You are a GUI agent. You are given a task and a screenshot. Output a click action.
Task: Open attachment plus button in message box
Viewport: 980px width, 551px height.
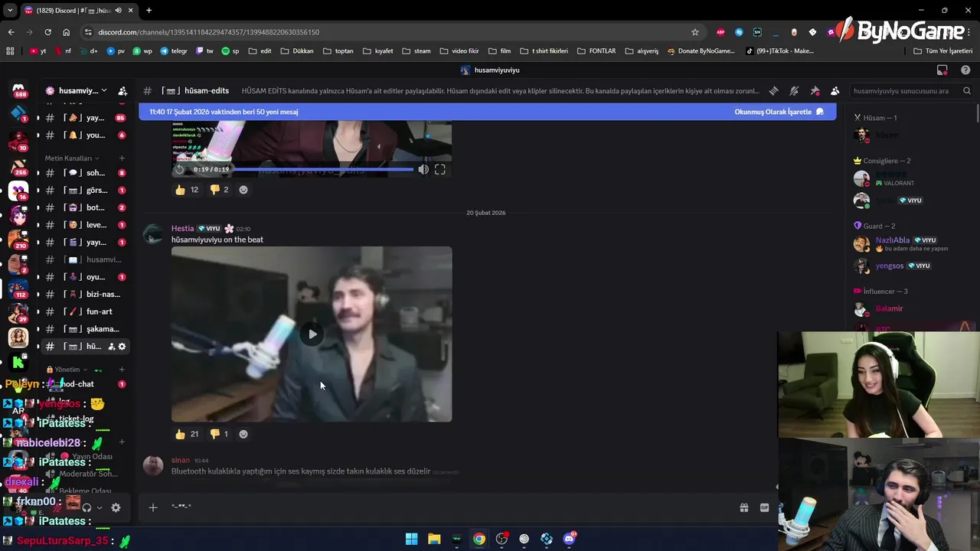pyautogui.click(x=153, y=507)
